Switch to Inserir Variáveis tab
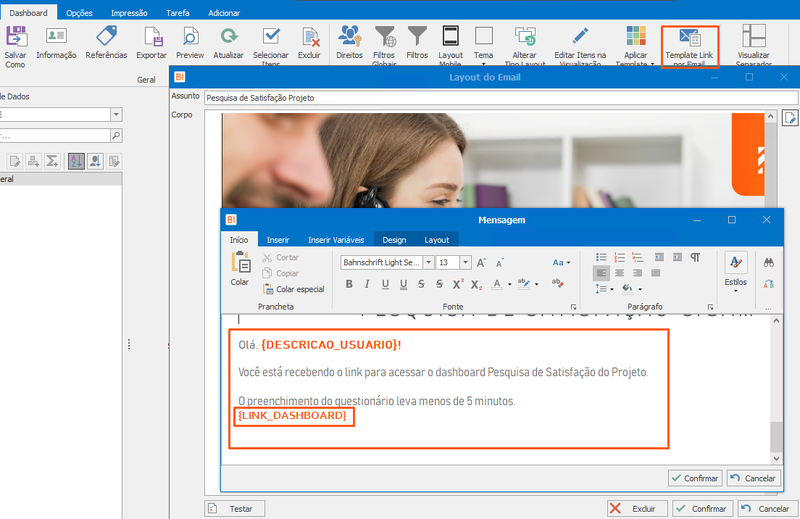 click(336, 240)
